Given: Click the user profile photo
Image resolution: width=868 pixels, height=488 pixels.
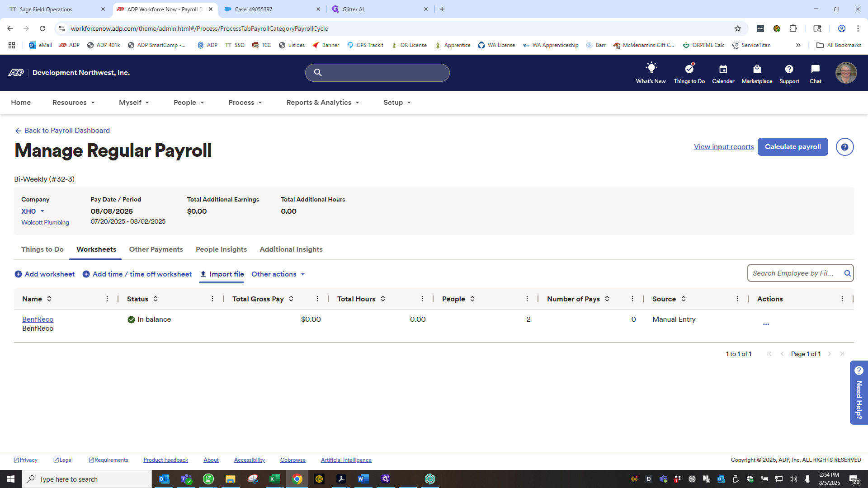Looking at the screenshot, I should click(x=846, y=73).
